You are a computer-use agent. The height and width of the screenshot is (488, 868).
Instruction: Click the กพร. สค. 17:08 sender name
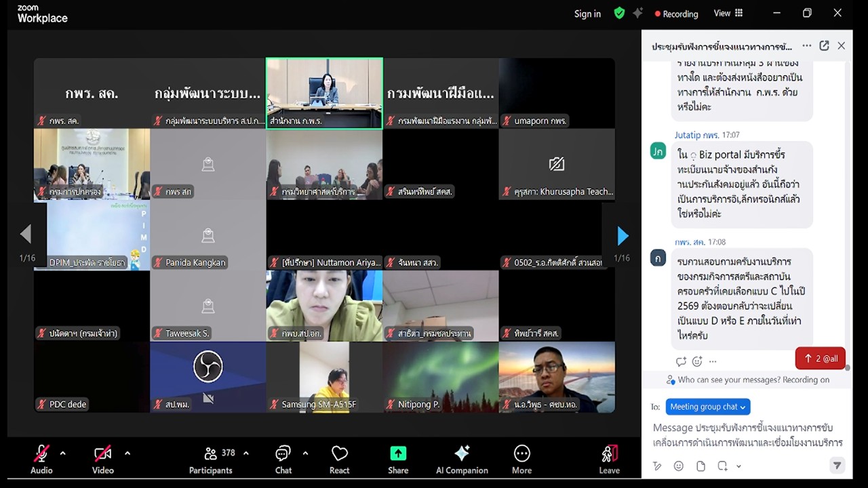click(690, 241)
